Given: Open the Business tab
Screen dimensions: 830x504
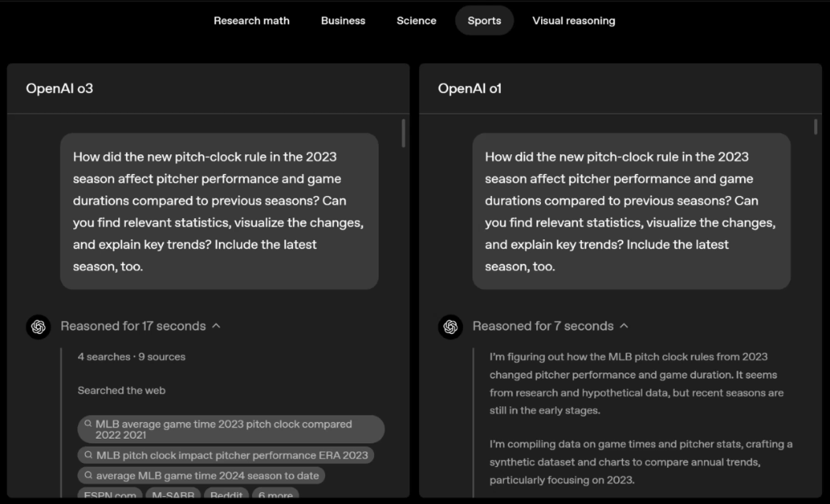Looking at the screenshot, I should 343,20.
